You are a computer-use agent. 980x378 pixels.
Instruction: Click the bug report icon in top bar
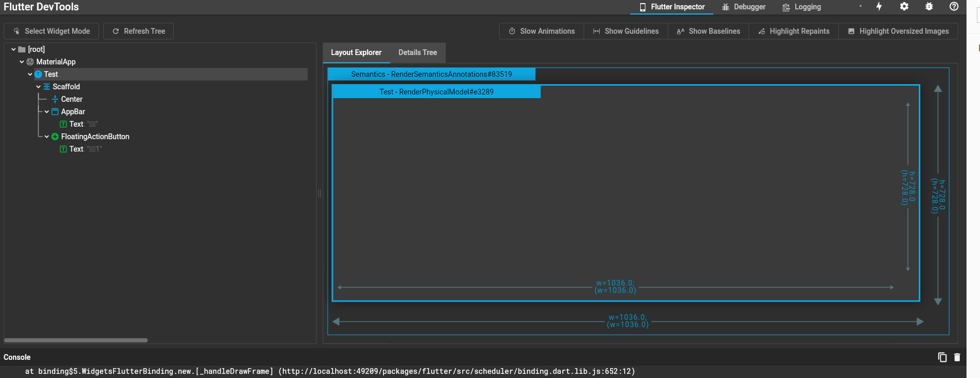click(x=929, y=6)
